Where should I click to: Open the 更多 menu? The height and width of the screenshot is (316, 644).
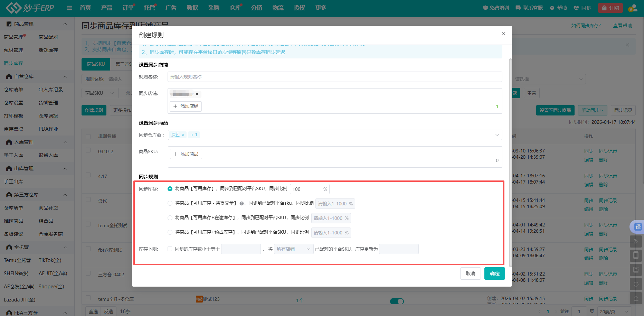(x=321, y=8)
